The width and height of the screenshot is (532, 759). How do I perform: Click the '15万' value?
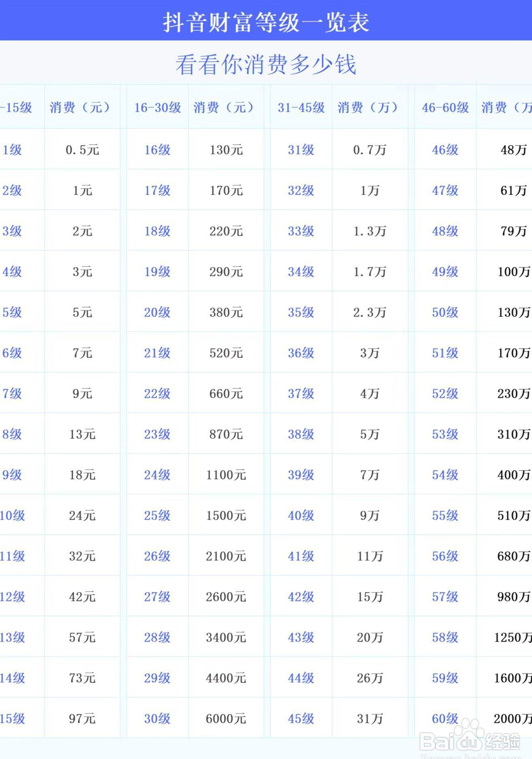[370, 597]
